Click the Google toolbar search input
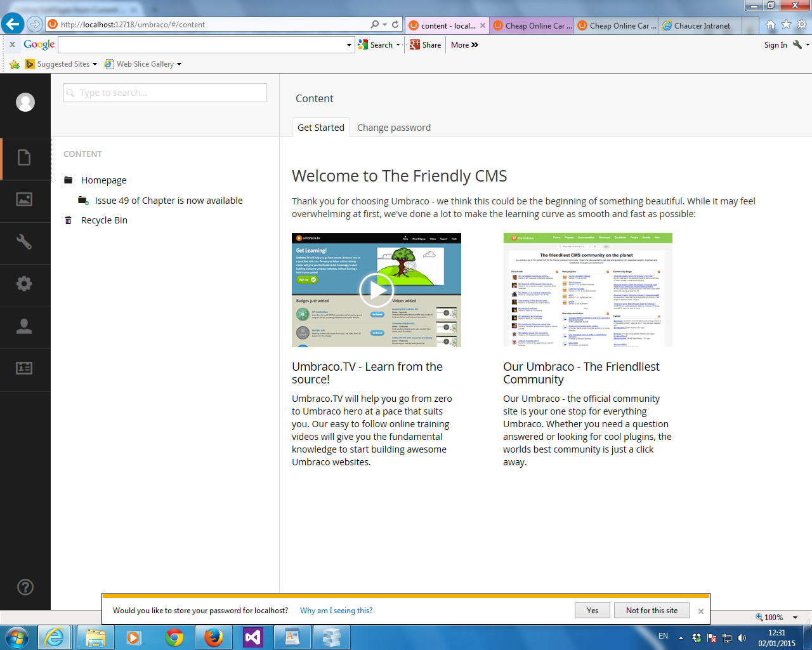 201,45
